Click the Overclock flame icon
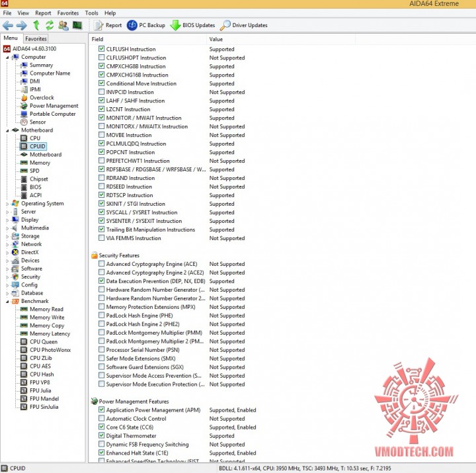Screen dimensions: 476x473 (x=24, y=97)
